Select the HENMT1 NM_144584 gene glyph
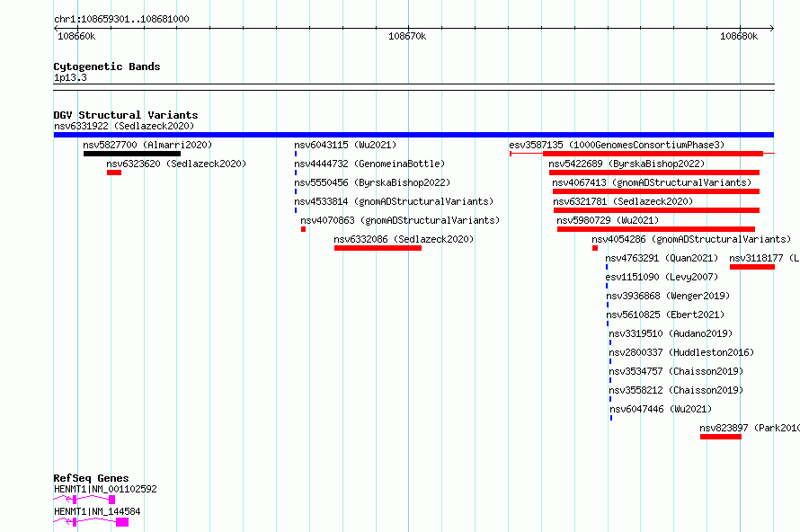Image resolution: width=800 pixels, height=532 pixels. coord(91,522)
